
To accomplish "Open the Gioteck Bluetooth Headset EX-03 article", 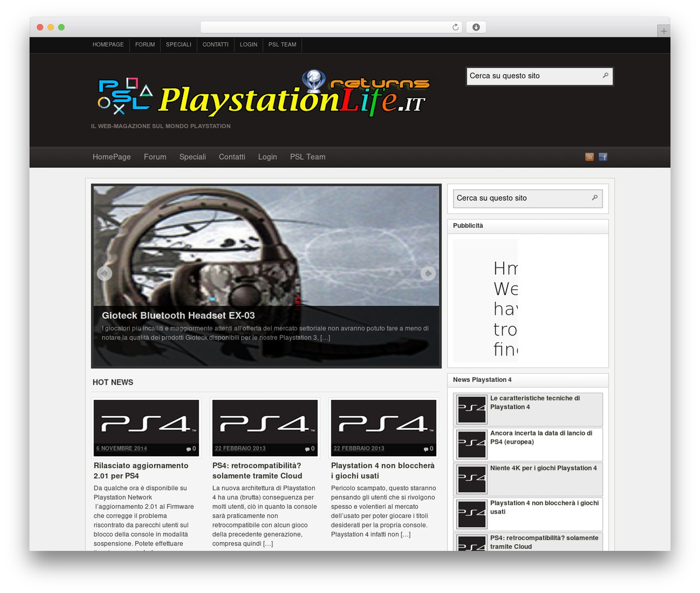I will click(178, 316).
